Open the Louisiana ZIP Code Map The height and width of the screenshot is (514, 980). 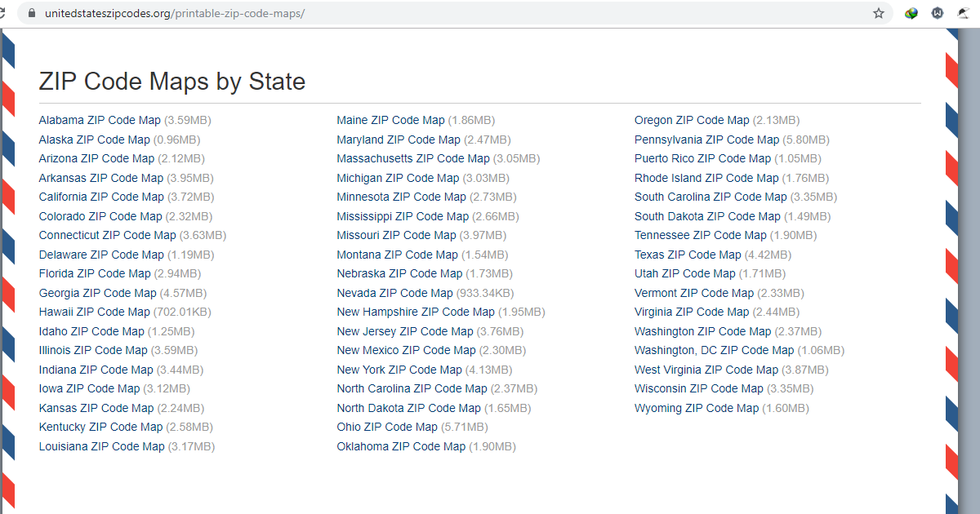[x=101, y=446]
